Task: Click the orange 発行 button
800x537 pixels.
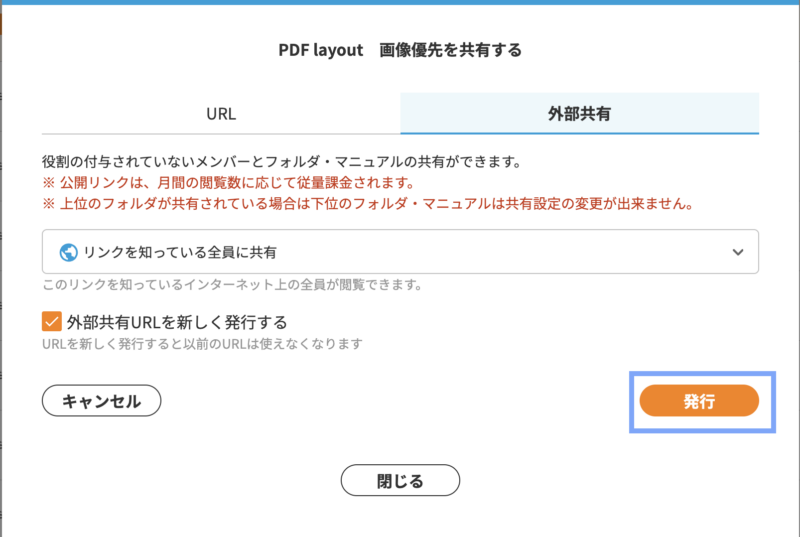Action: [x=699, y=401]
